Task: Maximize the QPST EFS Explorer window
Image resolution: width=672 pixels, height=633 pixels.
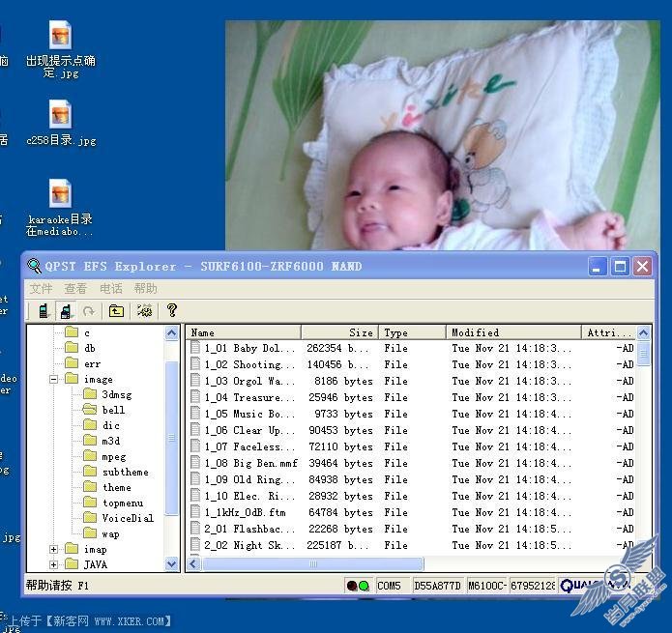Action: 620,267
